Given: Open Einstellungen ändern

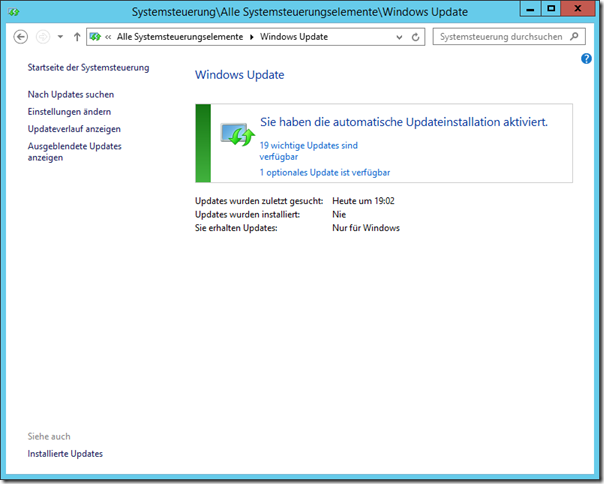Looking at the screenshot, I should pos(69,112).
